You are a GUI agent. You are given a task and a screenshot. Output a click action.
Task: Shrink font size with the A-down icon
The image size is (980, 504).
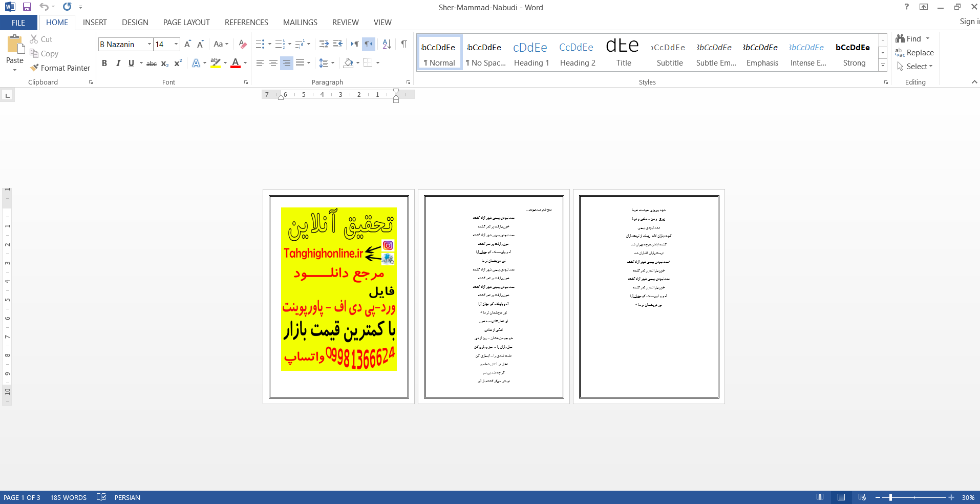click(x=200, y=45)
